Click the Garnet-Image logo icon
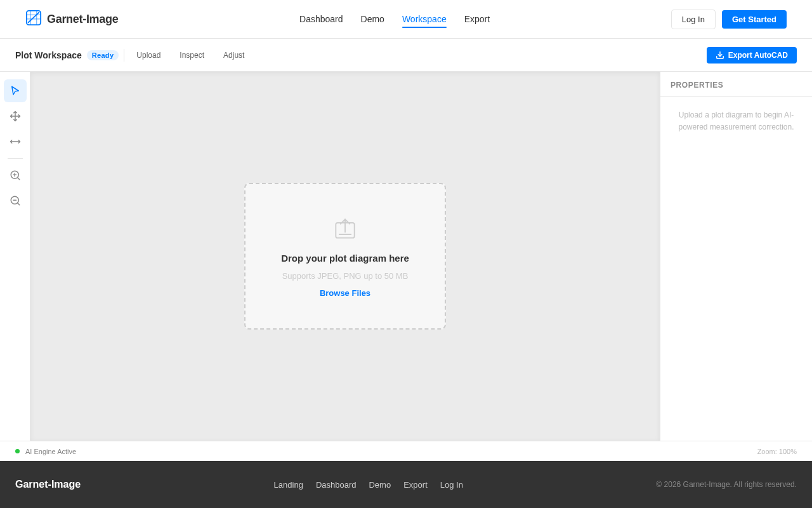This screenshot has height=508, width=812. [34, 18]
